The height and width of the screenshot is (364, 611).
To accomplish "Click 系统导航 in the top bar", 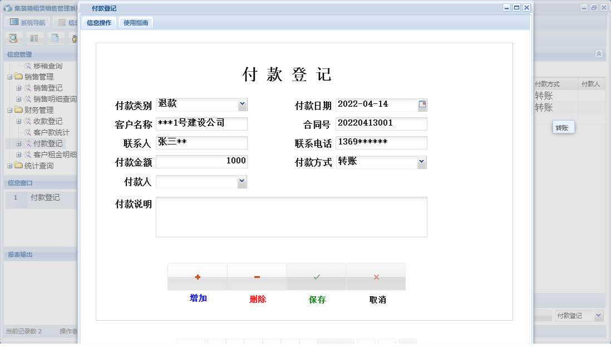I will point(27,22).
